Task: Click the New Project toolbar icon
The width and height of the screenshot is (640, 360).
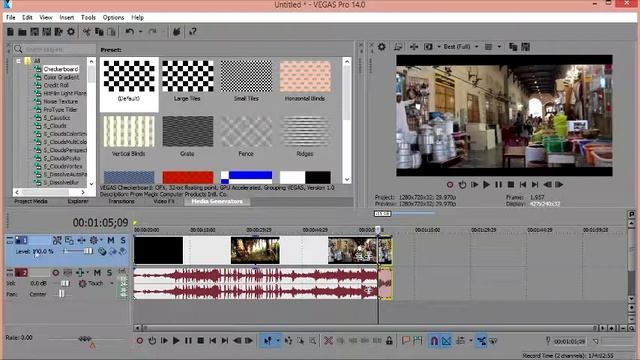Action: pos(11,32)
